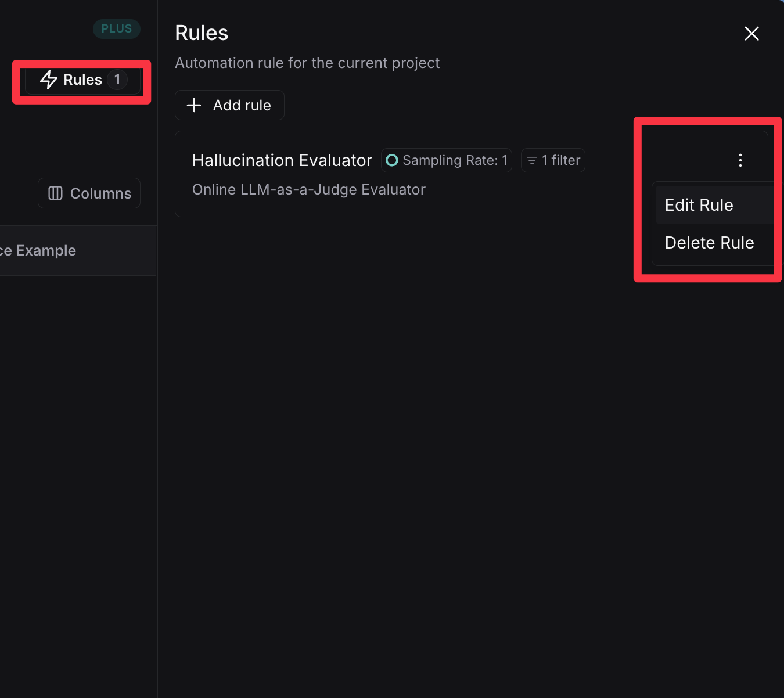The image size is (784, 698).
Task: Click Online LLM-as-a-Judge Evaluator description
Action: pyautogui.click(x=308, y=189)
